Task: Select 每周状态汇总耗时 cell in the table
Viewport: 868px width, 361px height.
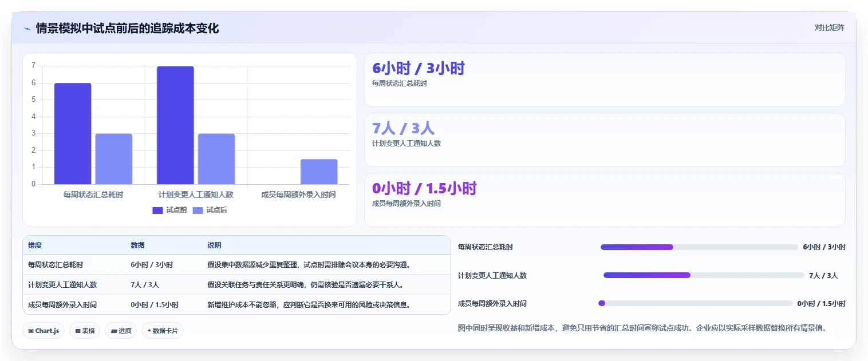Action: [x=56, y=265]
